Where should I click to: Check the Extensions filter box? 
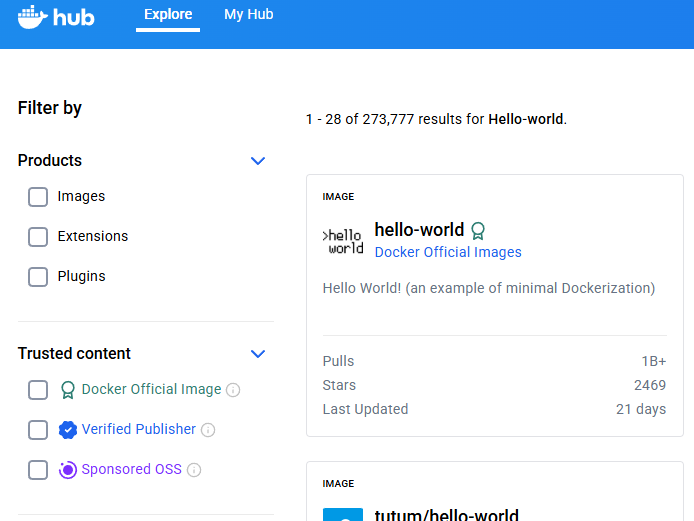(x=38, y=237)
